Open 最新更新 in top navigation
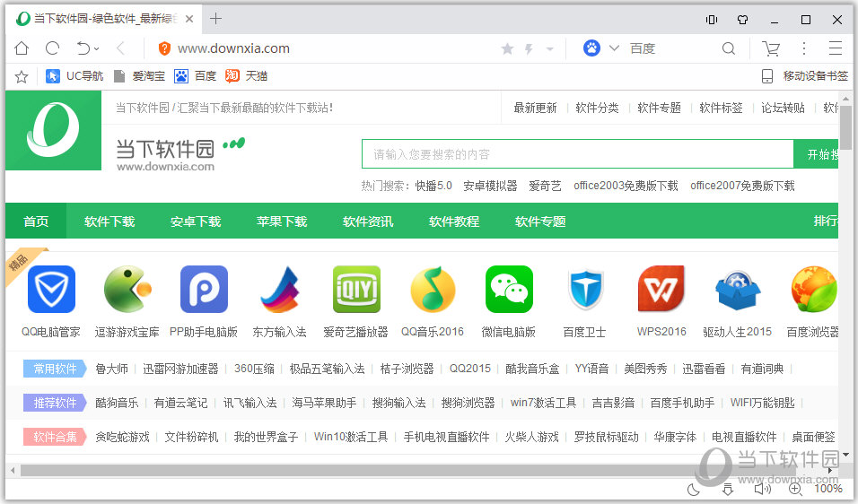Screen dimensions: 858x504 (x=535, y=108)
